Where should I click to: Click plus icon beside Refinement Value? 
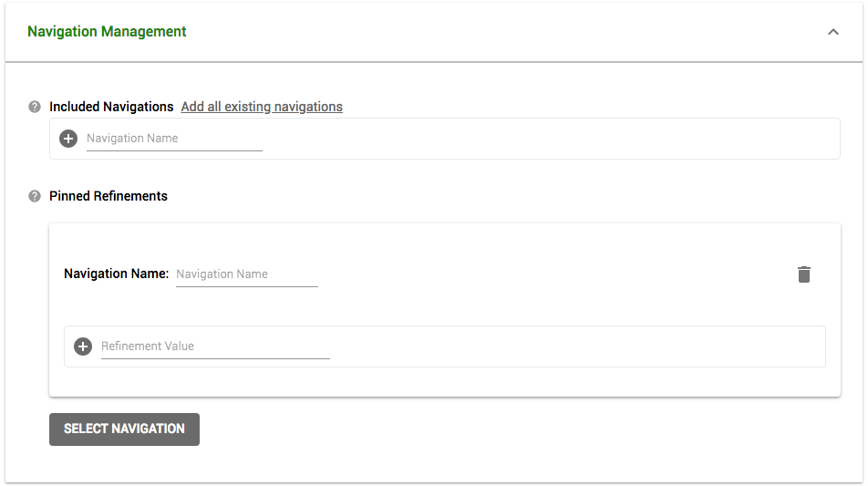[83, 346]
